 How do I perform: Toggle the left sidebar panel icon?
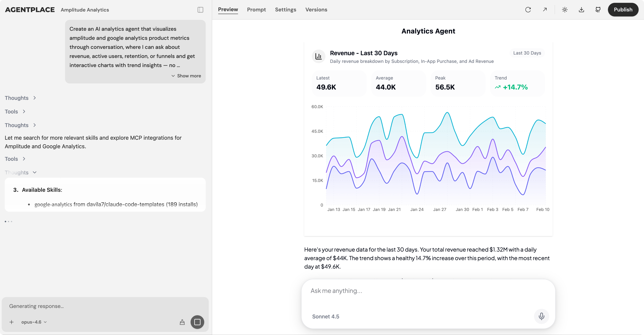(x=200, y=10)
